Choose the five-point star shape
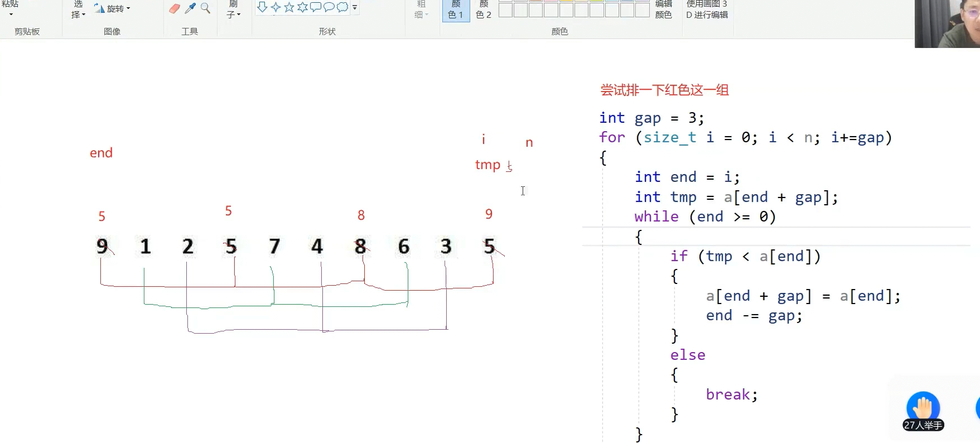Viewport: 980px width, 443px height. pos(289,7)
